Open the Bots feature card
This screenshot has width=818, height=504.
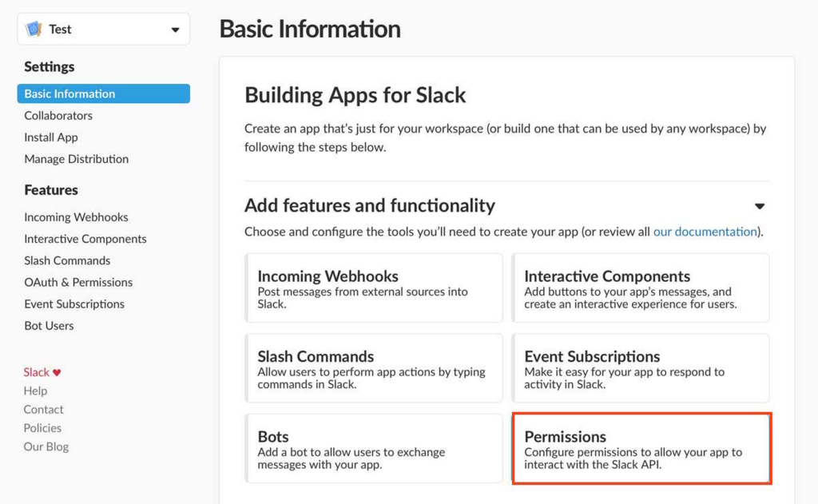pos(374,447)
